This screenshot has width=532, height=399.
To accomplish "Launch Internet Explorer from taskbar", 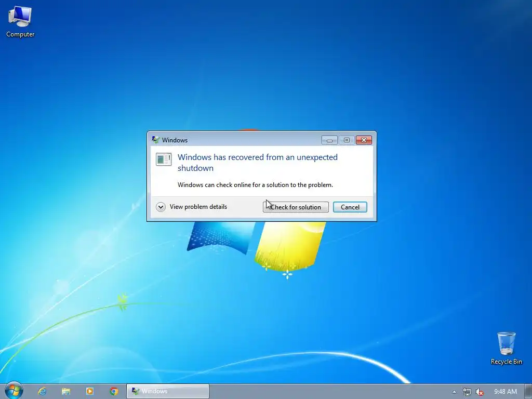I will [x=42, y=391].
